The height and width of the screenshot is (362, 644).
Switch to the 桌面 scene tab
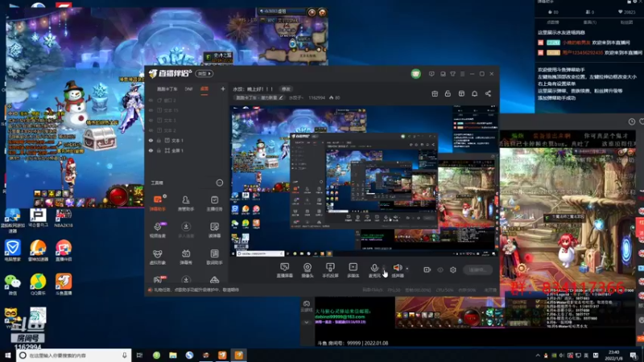(x=204, y=88)
